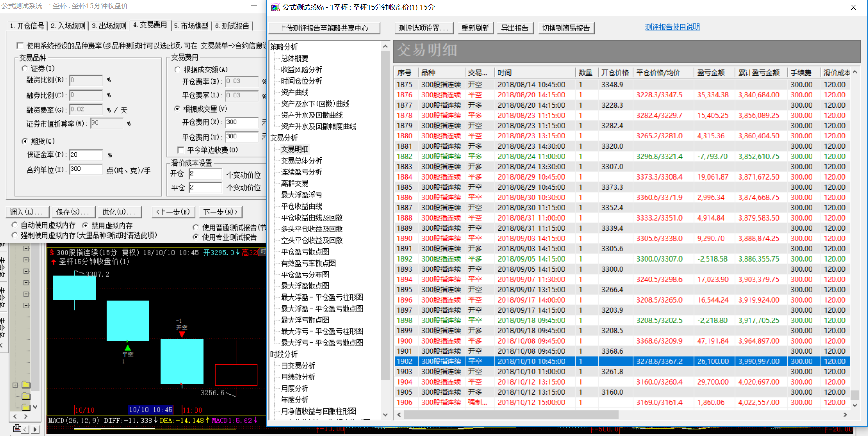Click the up arrow of trade table scrollbar
The image size is (868, 436).
(x=855, y=72)
